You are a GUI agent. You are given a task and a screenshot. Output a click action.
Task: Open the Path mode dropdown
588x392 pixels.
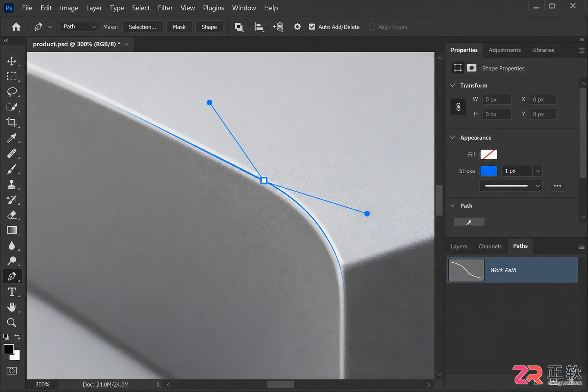click(x=79, y=27)
